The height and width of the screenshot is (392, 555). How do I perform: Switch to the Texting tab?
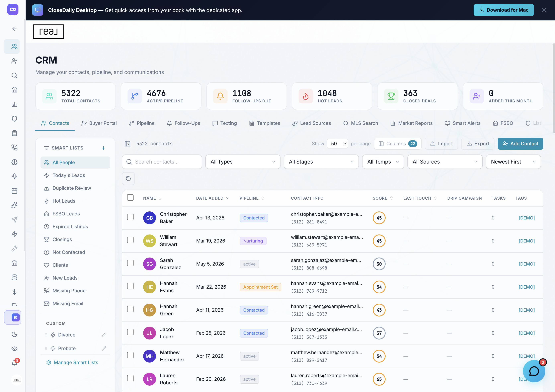[x=225, y=123]
